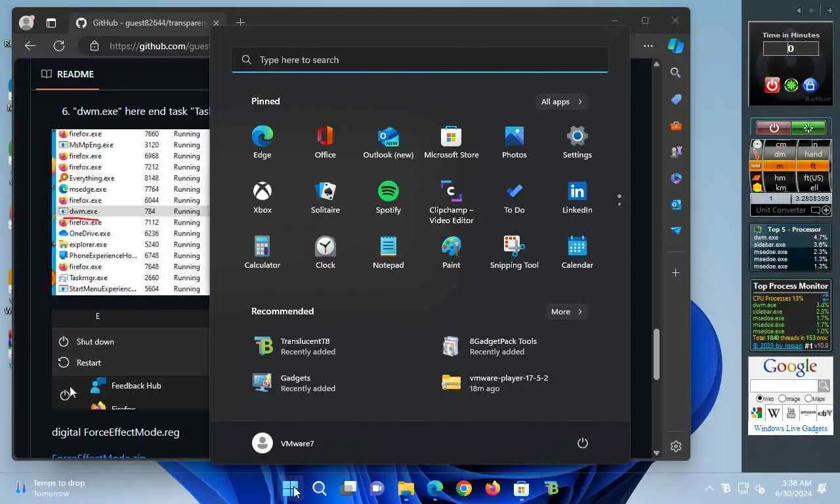Select the Image radio in Google gadget
The image size is (840, 504).
[x=782, y=398]
